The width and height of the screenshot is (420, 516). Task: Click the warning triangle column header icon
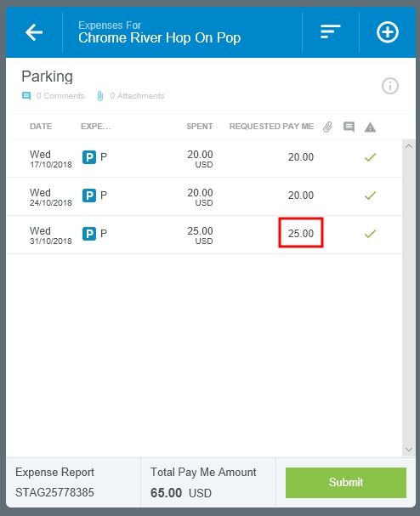pos(371,127)
